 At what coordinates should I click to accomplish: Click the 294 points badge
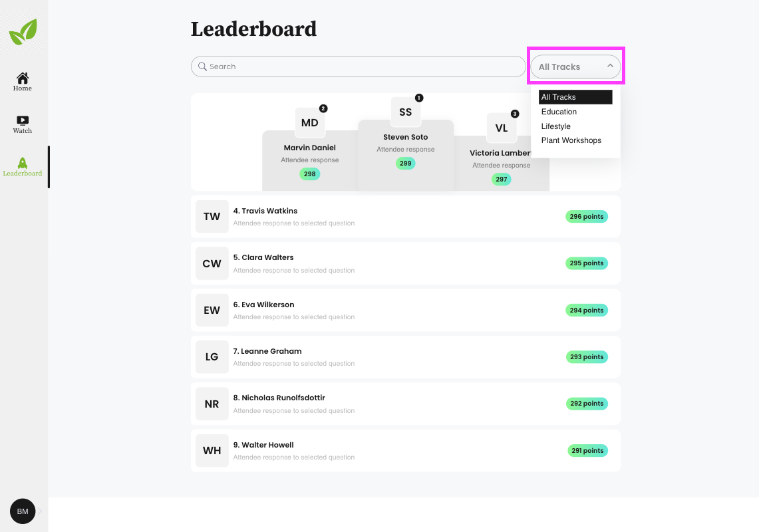[586, 311]
